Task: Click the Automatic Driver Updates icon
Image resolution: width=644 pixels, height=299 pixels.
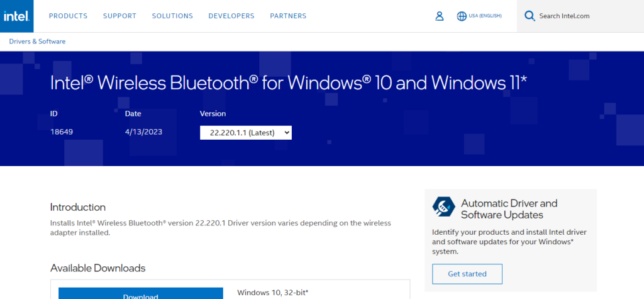Action: 443,207
